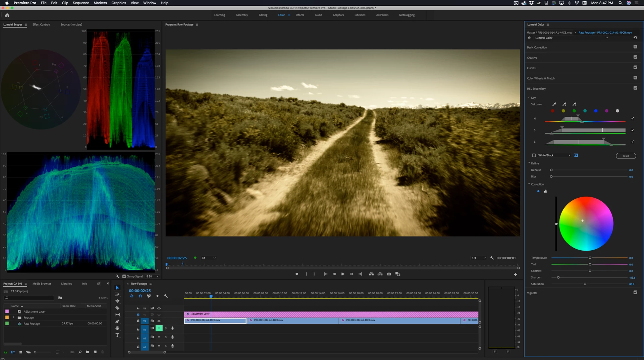This screenshot has height=360, width=644.
Task: Open Program monitor settings wrench
Action: (492, 258)
